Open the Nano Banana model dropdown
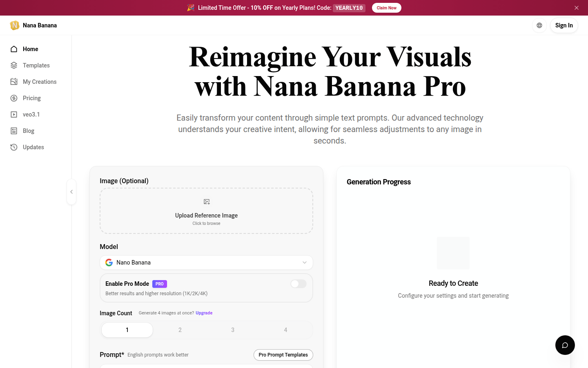Screen dimensions: 588x368 pyautogui.click(x=206, y=262)
